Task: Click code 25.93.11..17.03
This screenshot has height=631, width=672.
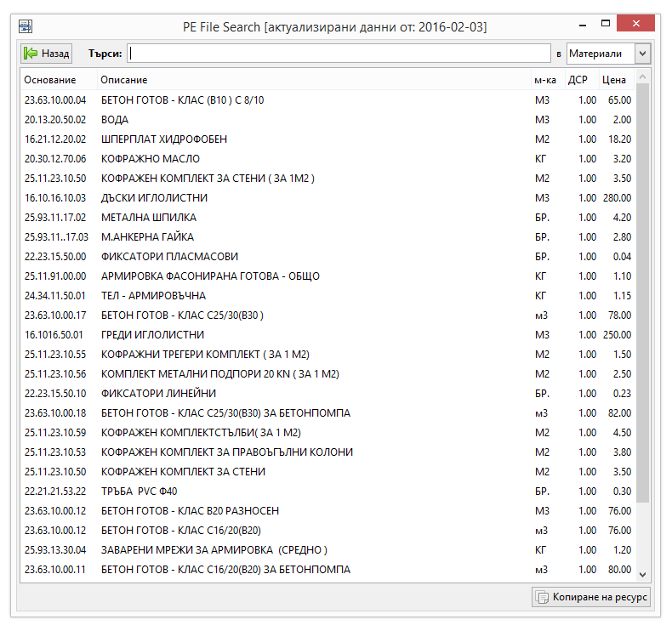Action: [56, 237]
